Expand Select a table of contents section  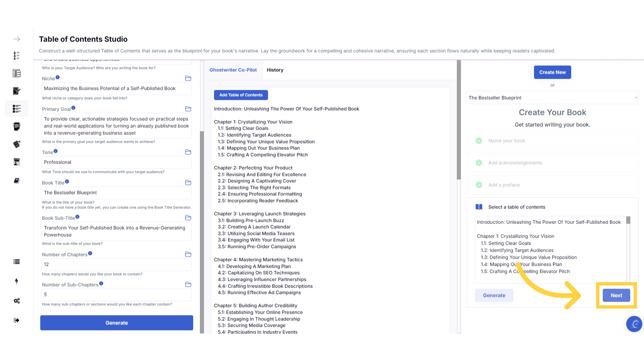pyautogui.click(x=517, y=207)
